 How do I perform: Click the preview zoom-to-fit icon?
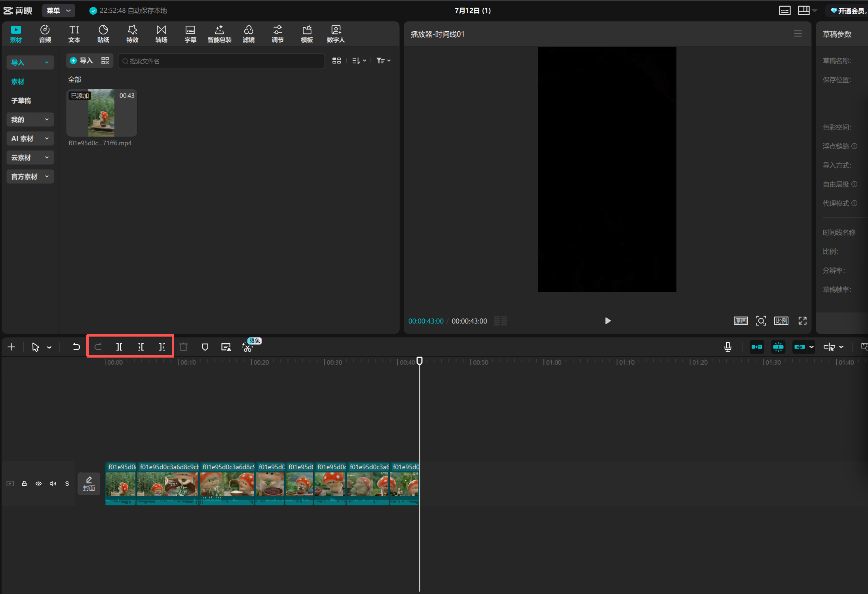[761, 321]
